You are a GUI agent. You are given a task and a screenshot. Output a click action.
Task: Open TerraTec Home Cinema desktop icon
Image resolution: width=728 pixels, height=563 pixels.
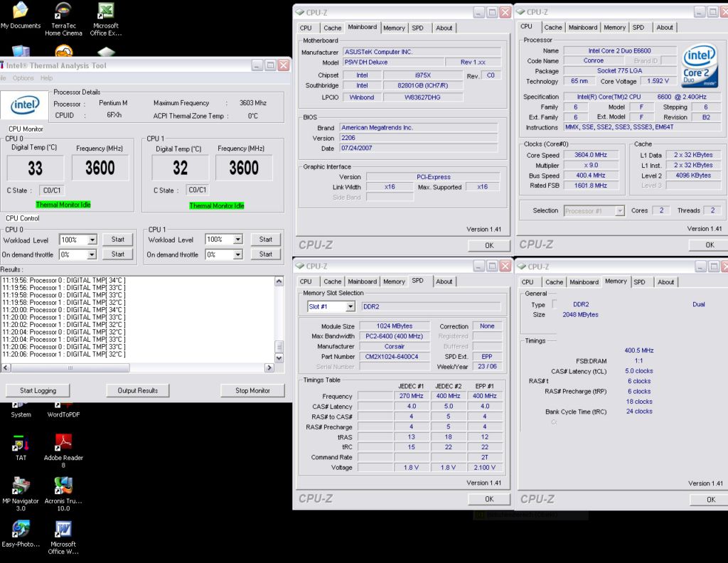point(63,19)
